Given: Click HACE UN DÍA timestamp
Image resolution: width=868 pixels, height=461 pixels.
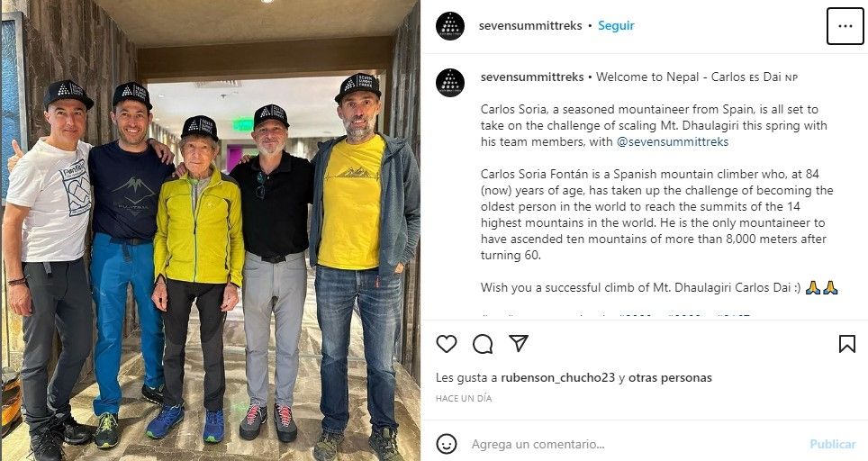Looking at the screenshot, I should point(464,398).
